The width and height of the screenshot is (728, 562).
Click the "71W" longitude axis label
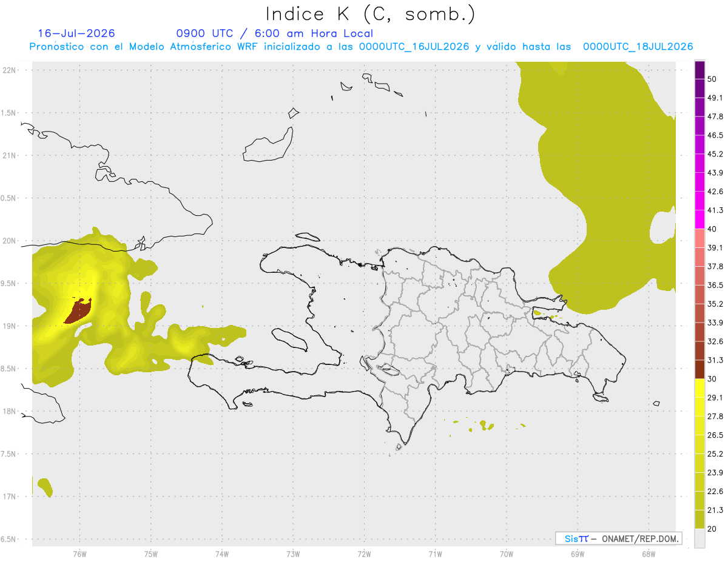click(435, 554)
